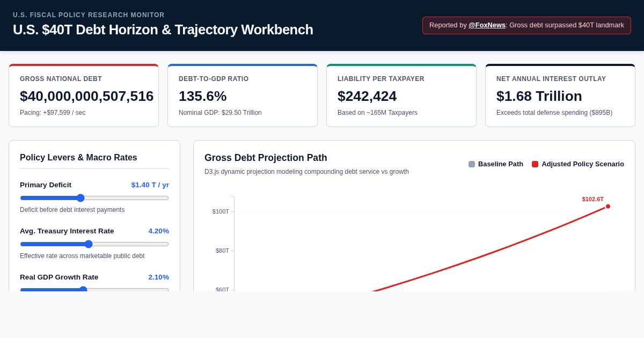Click "Gross debt surpassed $40T landmark" badge text
The image size is (644, 338).
coord(567,25)
